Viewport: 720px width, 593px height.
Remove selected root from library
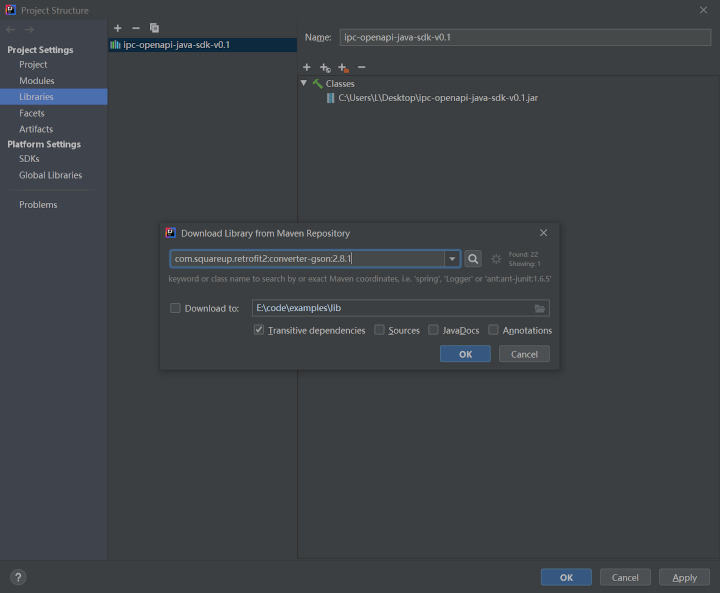tap(362, 67)
